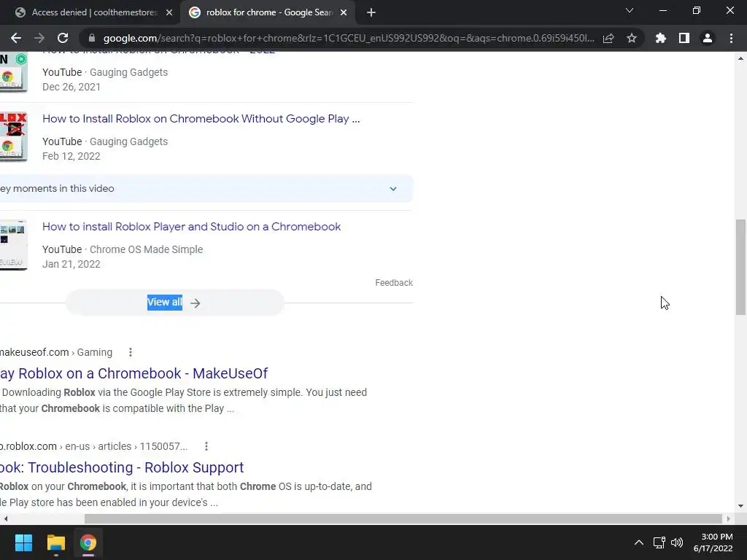Click Chrome icon in taskbar
The width and height of the screenshot is (747, 560).
(88, 542)
